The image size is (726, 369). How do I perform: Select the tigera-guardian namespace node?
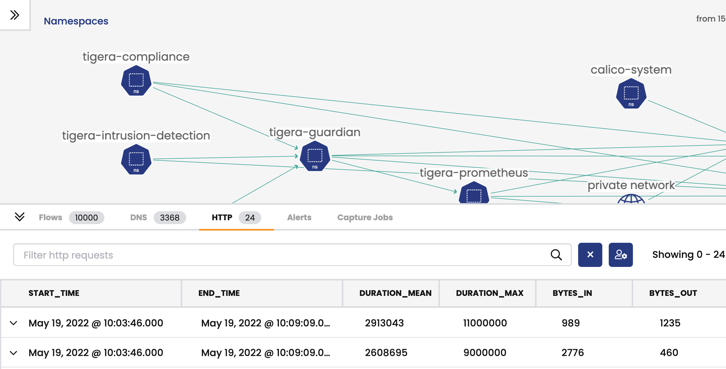click(x=315, y=156)
